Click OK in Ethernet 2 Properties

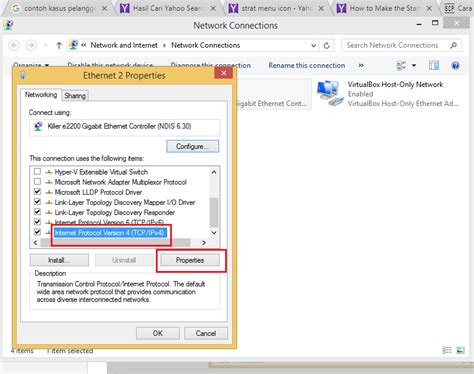tap(158, 333)
